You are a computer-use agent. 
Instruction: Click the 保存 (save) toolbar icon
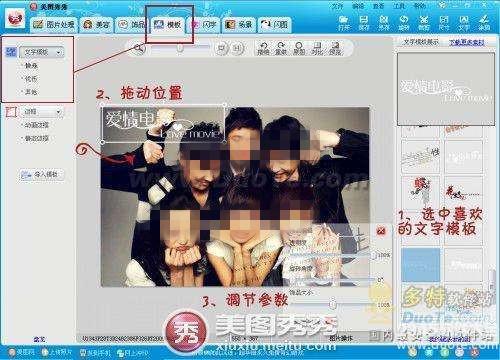(364, 23)
